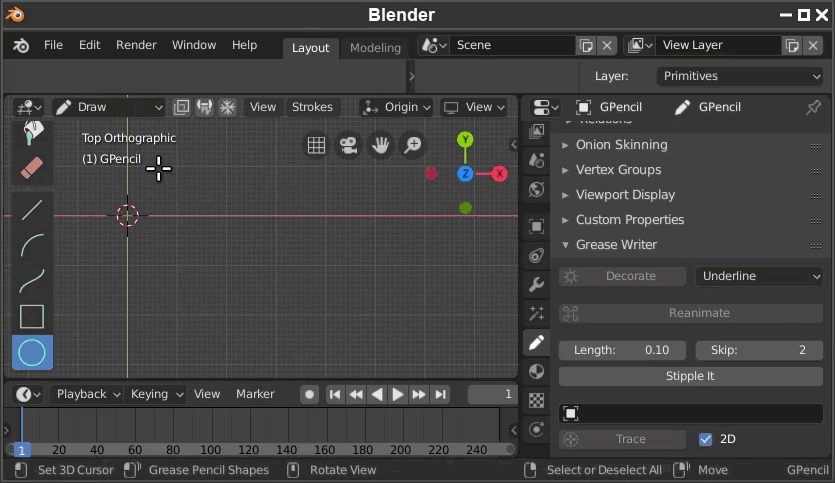835x483 pixels.
Task: Click the Decorate button
Action: pyautogui.click(x=623, y=276)
